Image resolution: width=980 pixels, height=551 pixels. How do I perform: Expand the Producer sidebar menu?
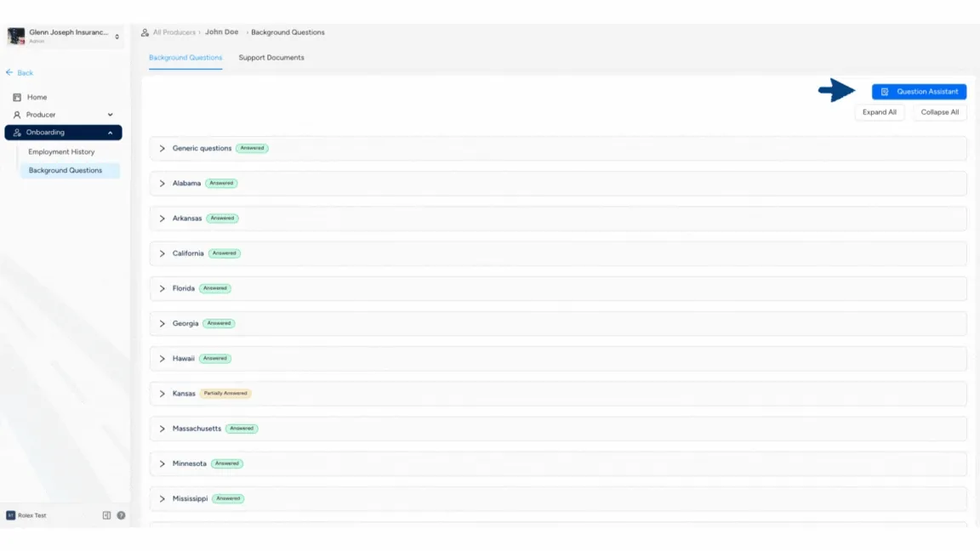(x=62, y=115)
